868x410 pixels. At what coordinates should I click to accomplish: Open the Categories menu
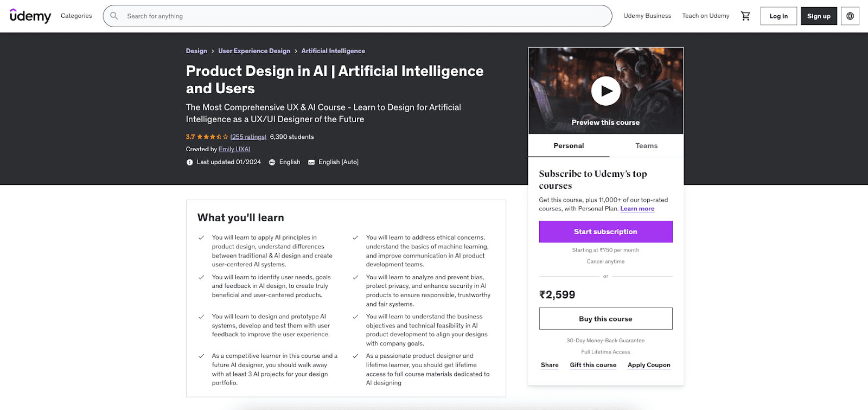[76, 16]
